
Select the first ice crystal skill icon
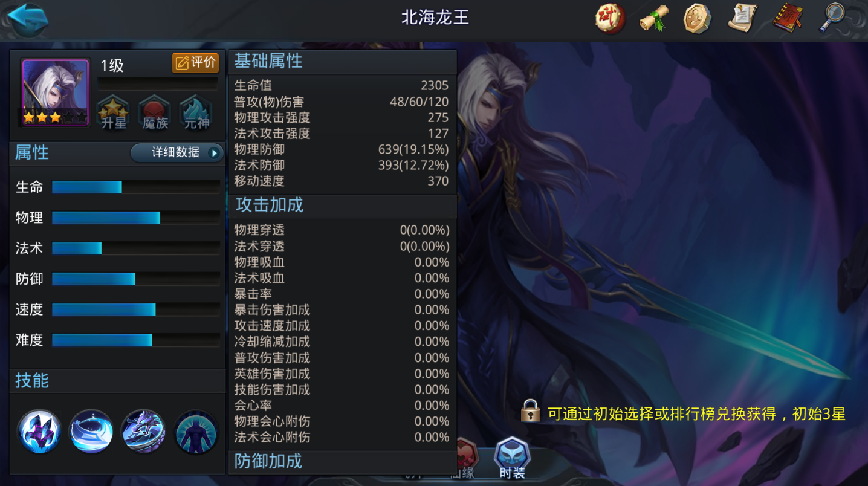[39, 432]
